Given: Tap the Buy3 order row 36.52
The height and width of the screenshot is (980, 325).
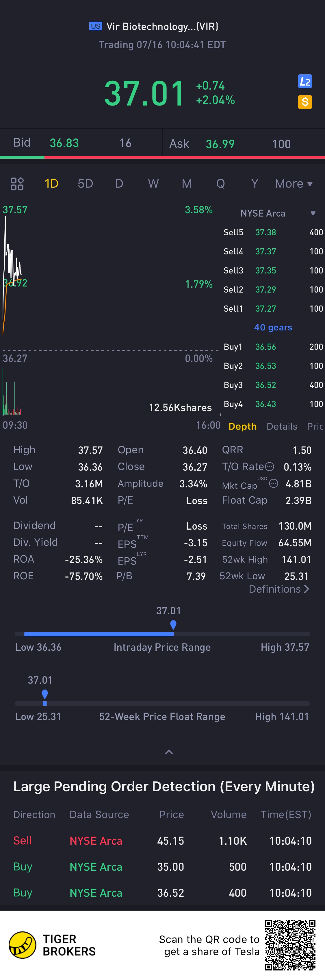Looking at the screenshot, I should coord(273,384).
